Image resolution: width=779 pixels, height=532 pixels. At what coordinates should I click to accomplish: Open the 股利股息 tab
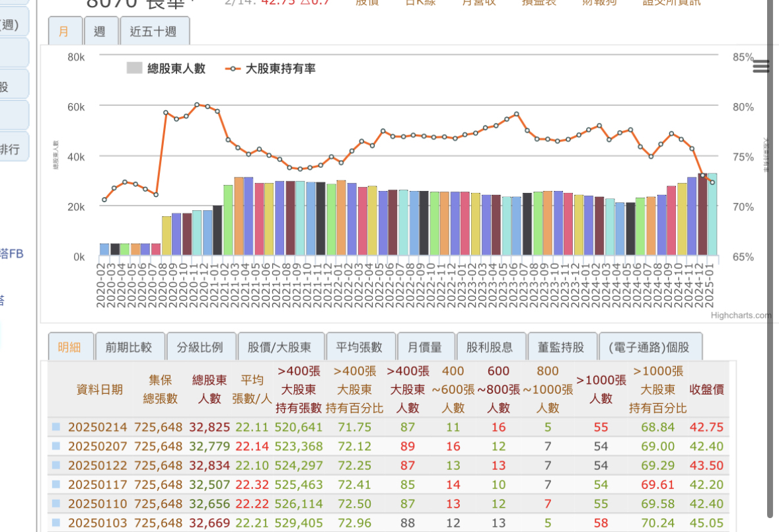click(490, 347)
